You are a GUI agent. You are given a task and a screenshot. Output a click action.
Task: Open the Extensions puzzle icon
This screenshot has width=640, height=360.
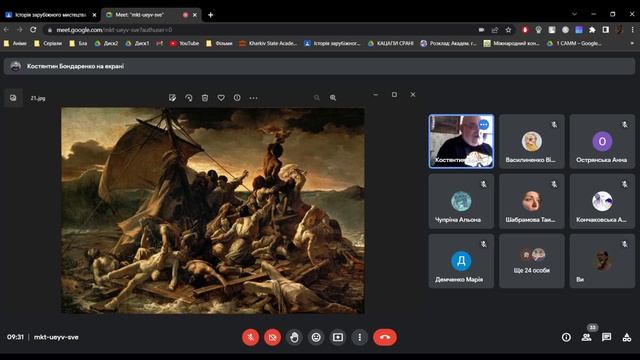[x=592, y=30]
